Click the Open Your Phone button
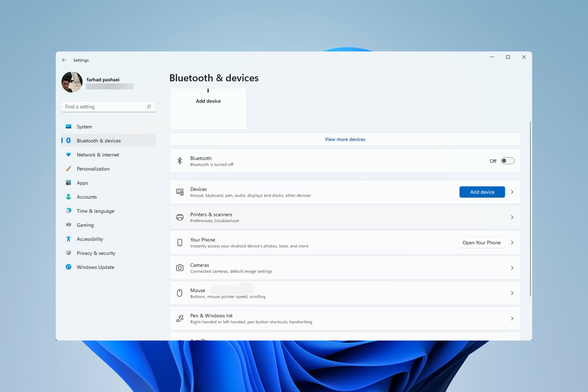 tap(481, 243)
